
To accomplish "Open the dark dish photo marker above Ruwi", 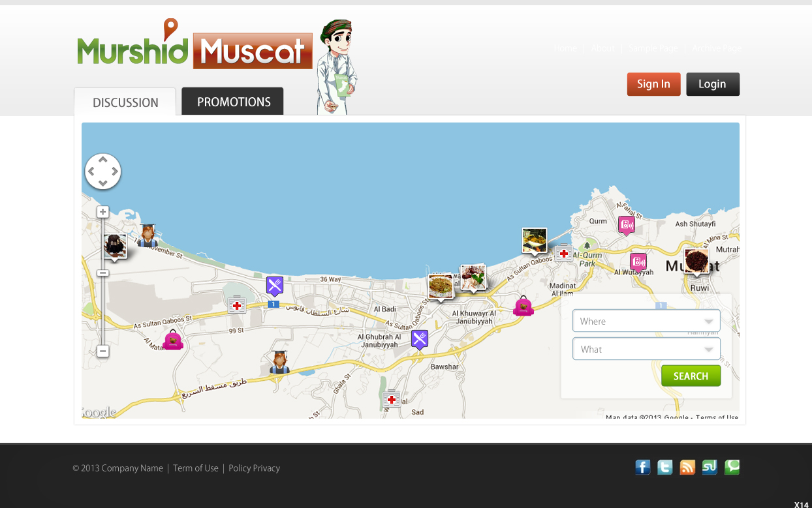I will [x=696, y=261].
